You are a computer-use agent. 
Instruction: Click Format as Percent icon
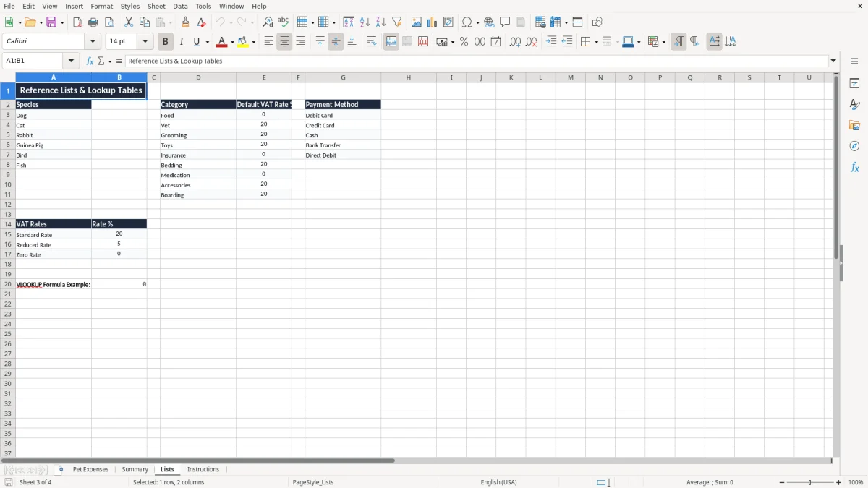(464, 42)
